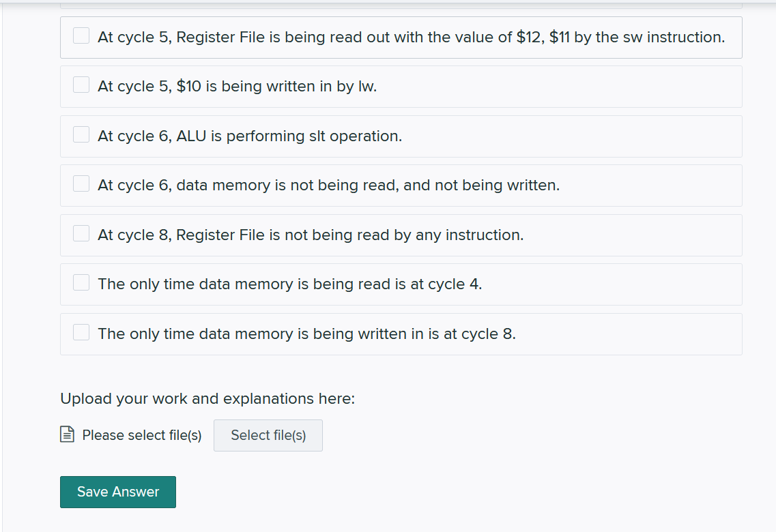Viewport: 776px width, 532px height.
Task: Click the lw $10 answer option row
Action: click(x=401, y=86)
